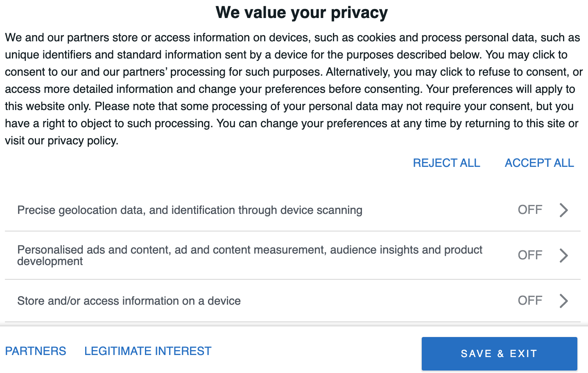The width and height of the screenshot is (588, 373).
Task: Open the PARTNERS link
Action: [36, 351]
